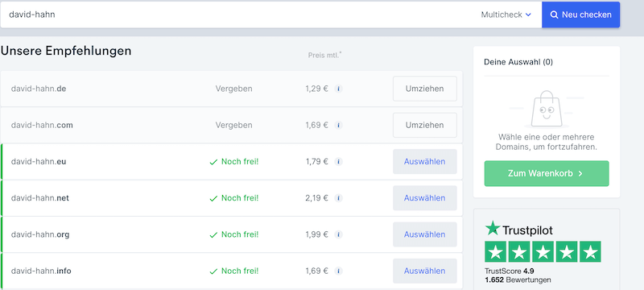Click the david-hahn.info domain name
The image size is (644, 290).
(41, 271)
